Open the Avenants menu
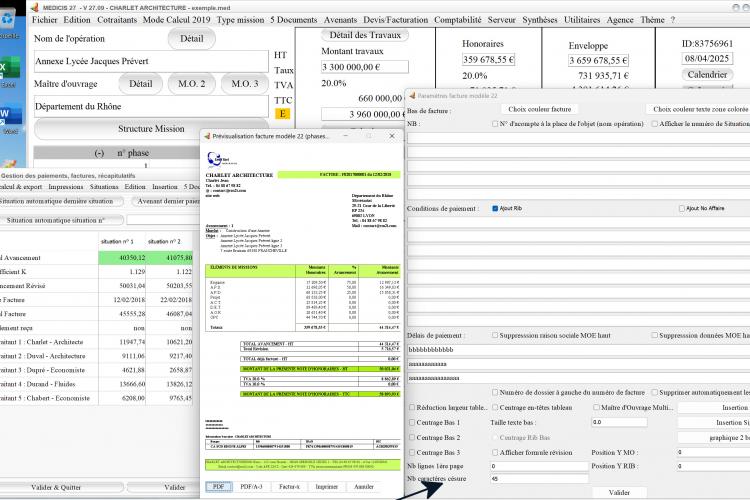This screenshot has width=750, height=500. pos(340,20)
